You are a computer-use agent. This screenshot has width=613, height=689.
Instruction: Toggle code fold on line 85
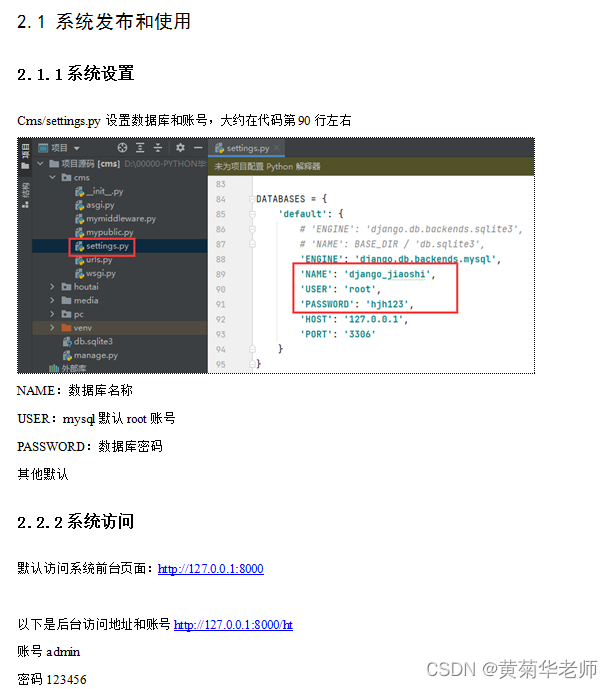coord(252,214)
